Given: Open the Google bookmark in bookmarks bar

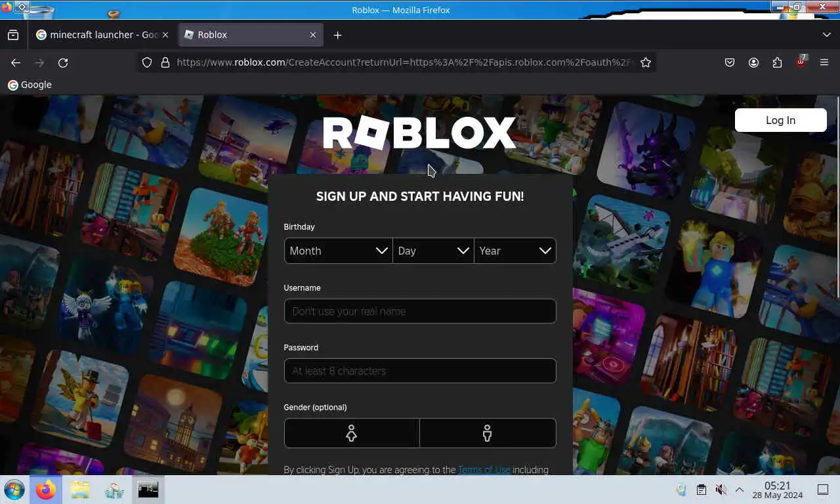Looking at the screenshot, I should [x=30, y=85].
